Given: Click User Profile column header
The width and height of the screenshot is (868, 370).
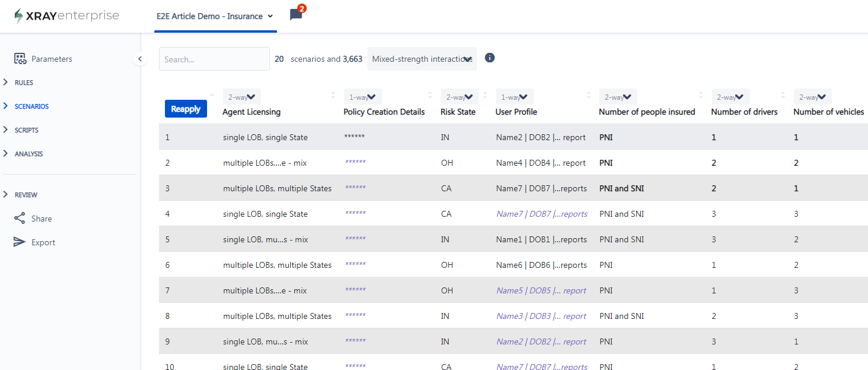Looking at the screenshot, I should pyautogui.click(x=516, y=112).
